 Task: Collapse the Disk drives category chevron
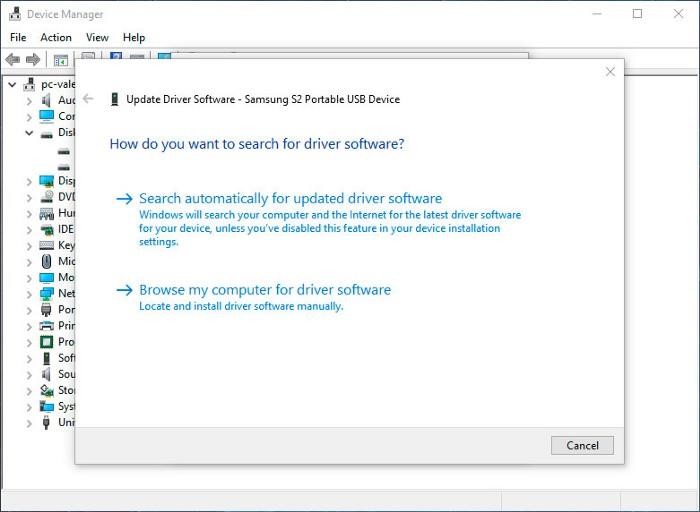[29, 133]
